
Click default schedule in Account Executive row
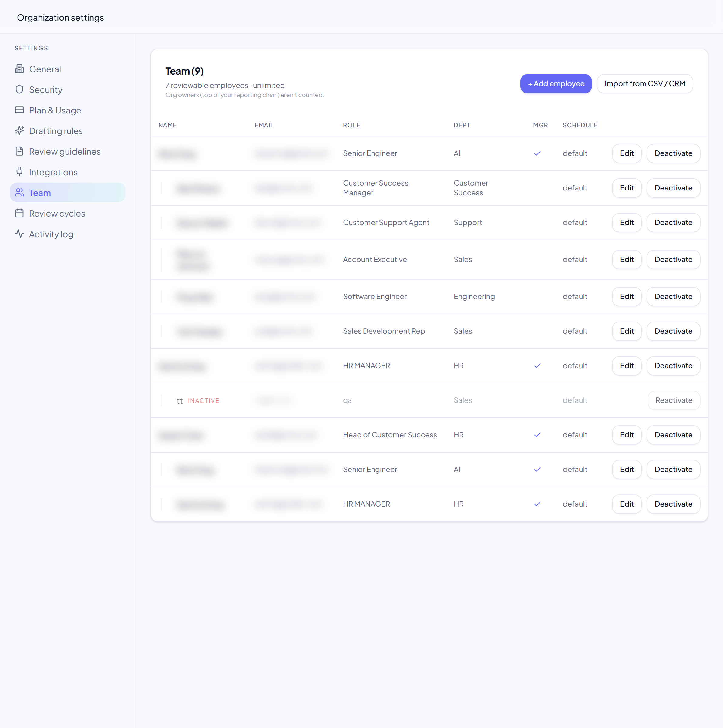tap(575, 260)
